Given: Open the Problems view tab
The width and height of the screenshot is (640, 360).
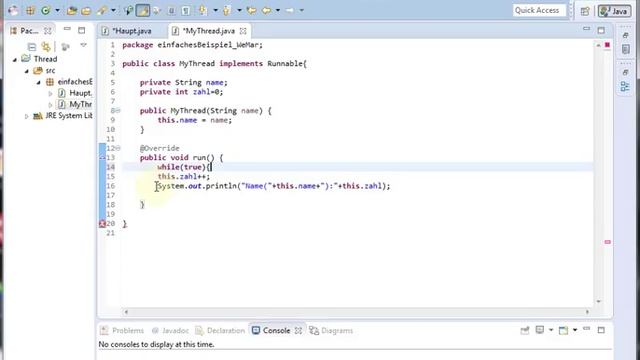Looking at the screenshot, I should [x=122, y=331].
